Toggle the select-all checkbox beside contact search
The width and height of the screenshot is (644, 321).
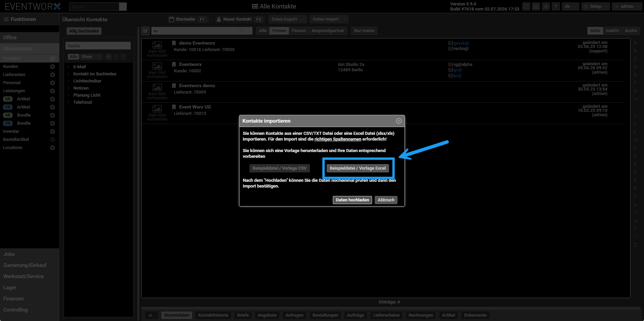click(145, 31)
